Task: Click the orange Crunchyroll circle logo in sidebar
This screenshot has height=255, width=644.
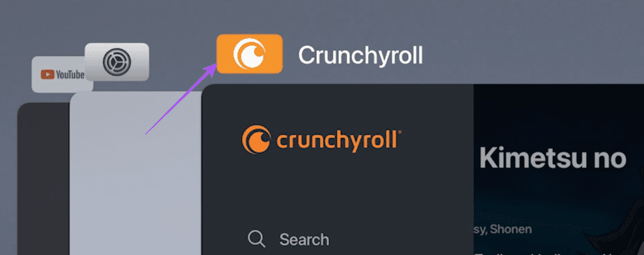Action: 257,139
